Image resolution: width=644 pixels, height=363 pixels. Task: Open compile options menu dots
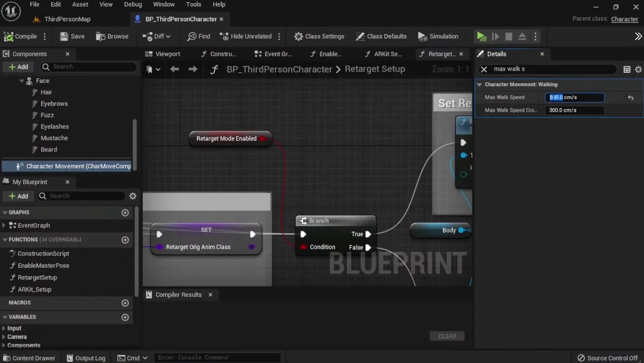pos(45,37)
